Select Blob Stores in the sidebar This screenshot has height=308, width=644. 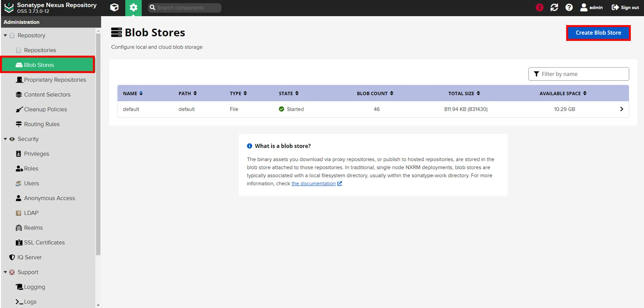tap(48, 65)
